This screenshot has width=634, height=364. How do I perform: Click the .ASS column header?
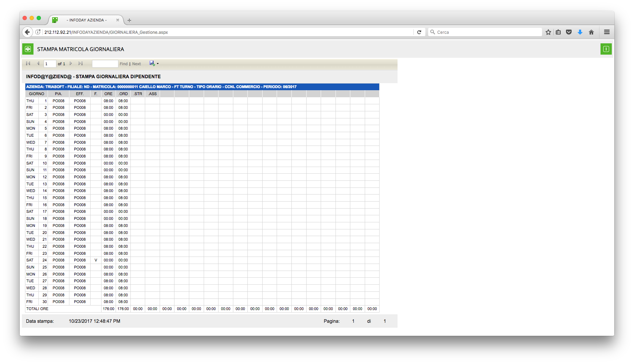pyautogui.click(x=152, y=94)
